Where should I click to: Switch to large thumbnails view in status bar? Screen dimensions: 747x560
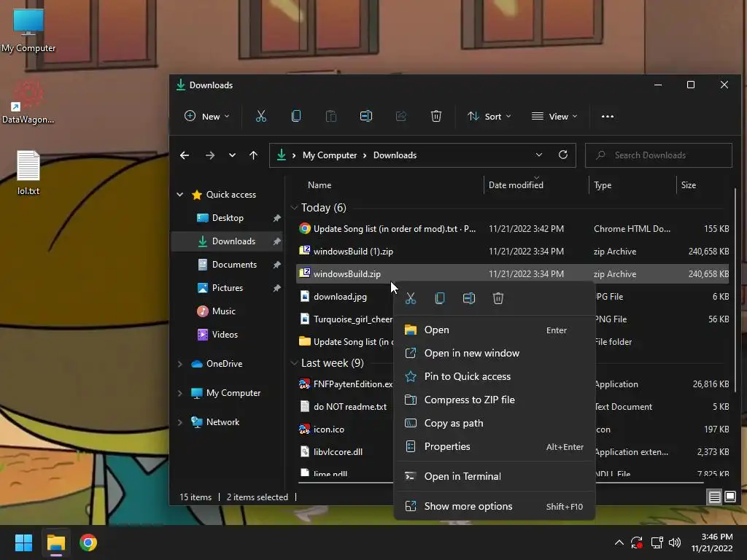729,497
